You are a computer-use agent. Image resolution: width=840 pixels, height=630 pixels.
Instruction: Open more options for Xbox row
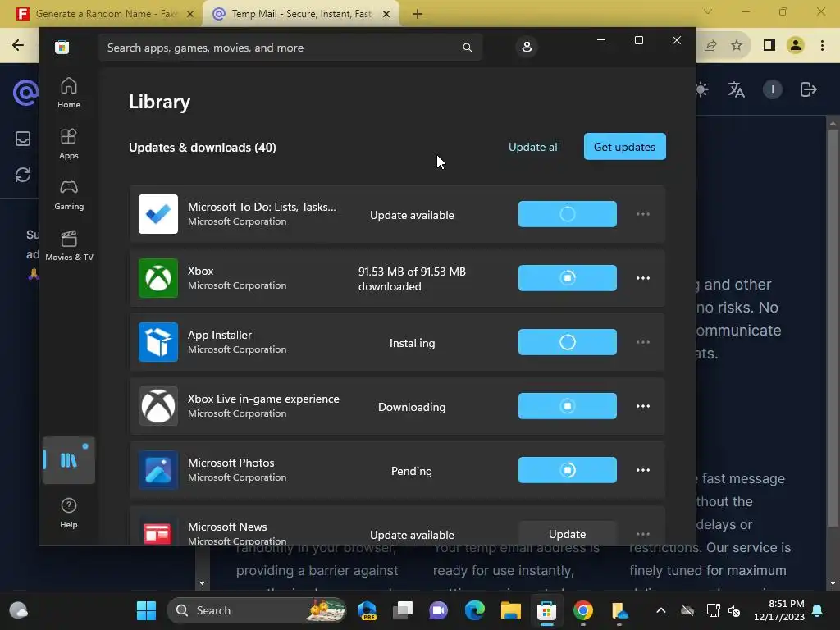(x=643, y=278)
